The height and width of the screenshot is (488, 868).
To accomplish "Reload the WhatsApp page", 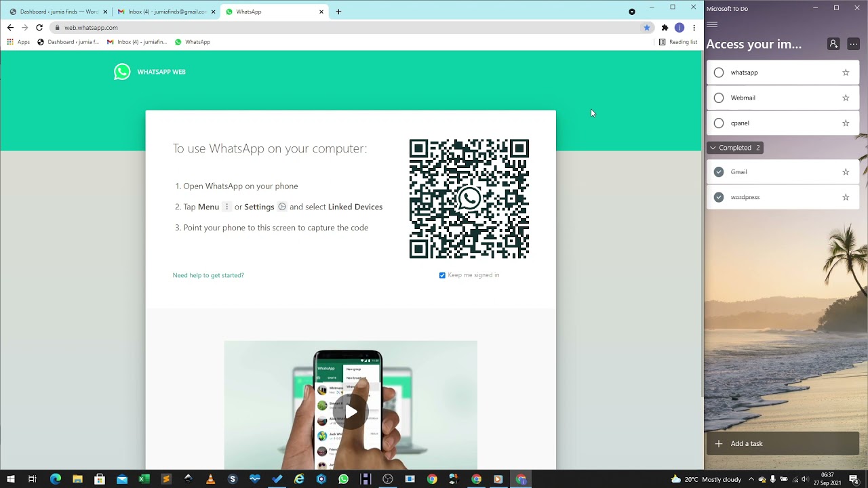I will [x=39, y=28].
